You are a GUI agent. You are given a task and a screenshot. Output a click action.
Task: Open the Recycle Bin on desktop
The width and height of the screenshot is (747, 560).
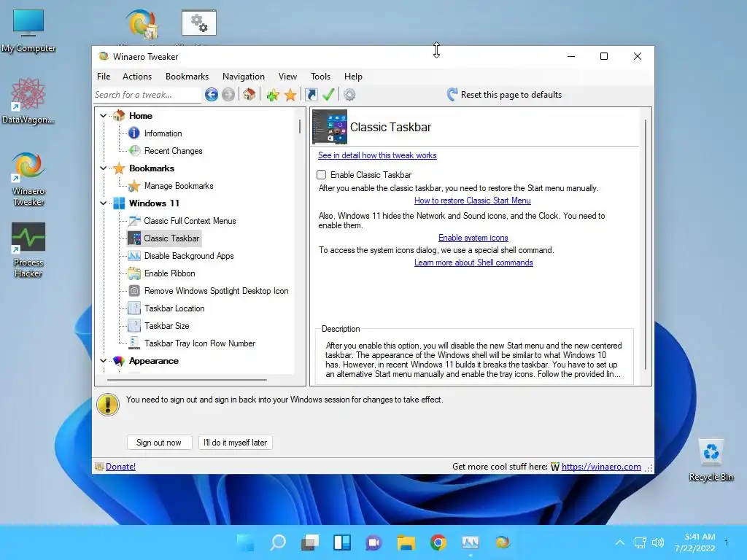[711, 460]
